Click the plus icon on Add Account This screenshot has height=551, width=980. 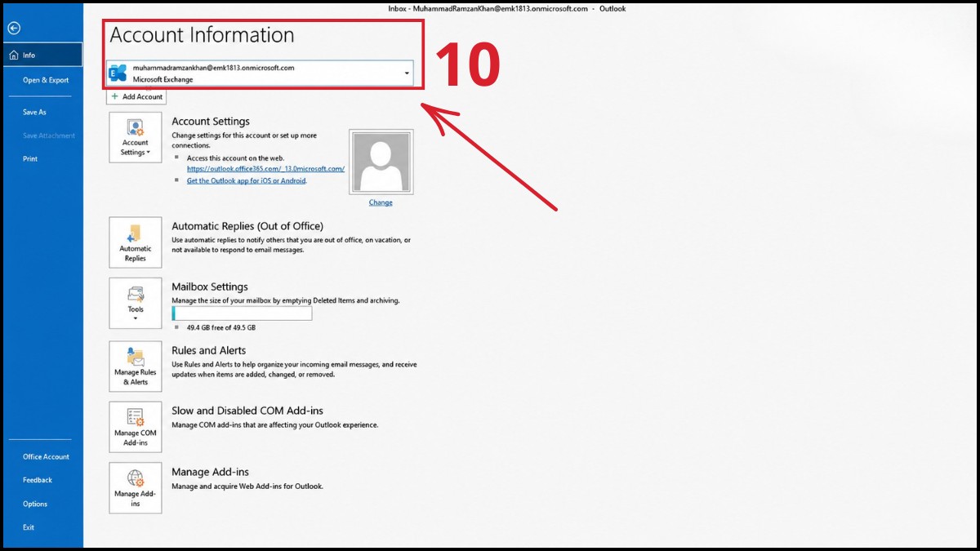pyautogui.click(x=115, y=96)
